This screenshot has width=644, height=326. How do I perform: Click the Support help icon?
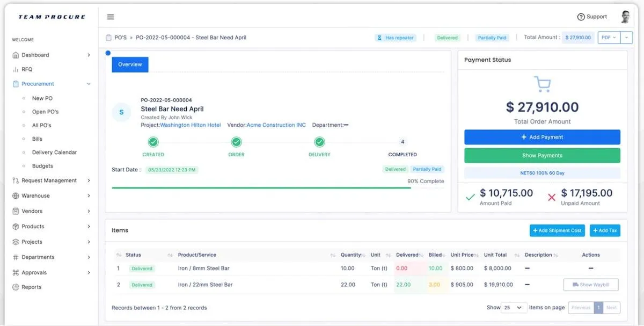pyautogui.click(x=581, y=17)
